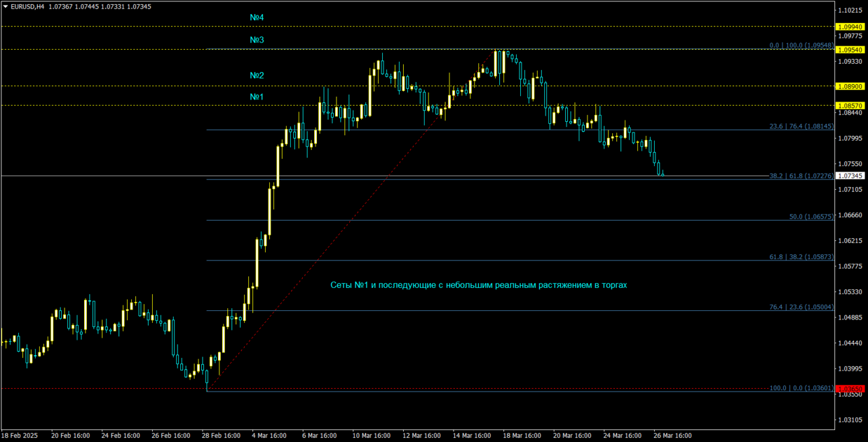Click 1.09330 on the price axis
Screen dimensions: 868x442
pos(851,61)
